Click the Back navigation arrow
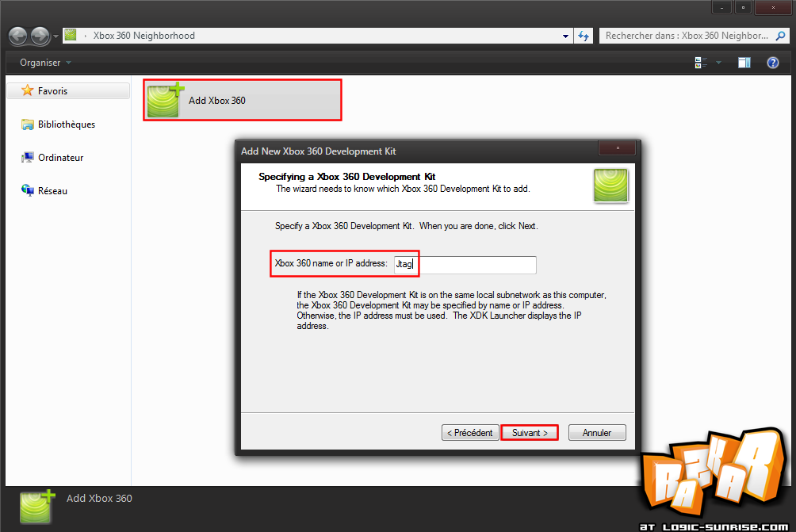 pos(17,36)
